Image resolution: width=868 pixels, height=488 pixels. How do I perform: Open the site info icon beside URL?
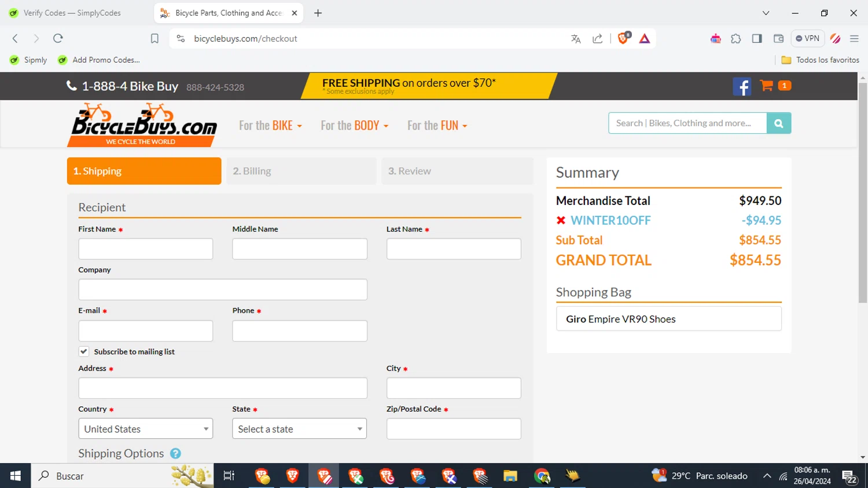pyautogui.click(x=181, y=39)
